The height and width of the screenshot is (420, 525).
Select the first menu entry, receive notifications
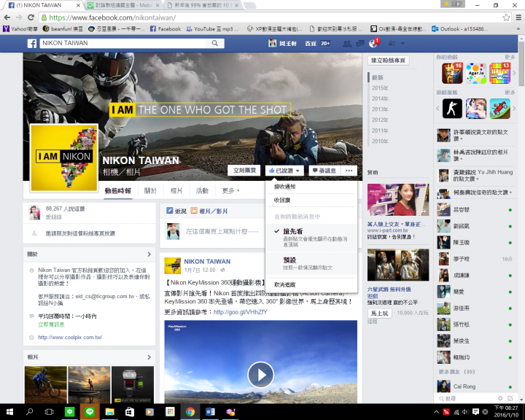(311, 187)
